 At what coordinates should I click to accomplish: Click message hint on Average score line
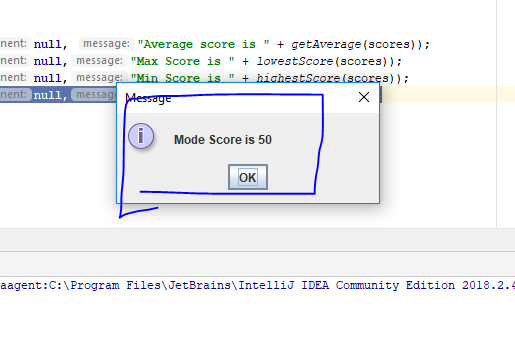(x=106, y=44)
